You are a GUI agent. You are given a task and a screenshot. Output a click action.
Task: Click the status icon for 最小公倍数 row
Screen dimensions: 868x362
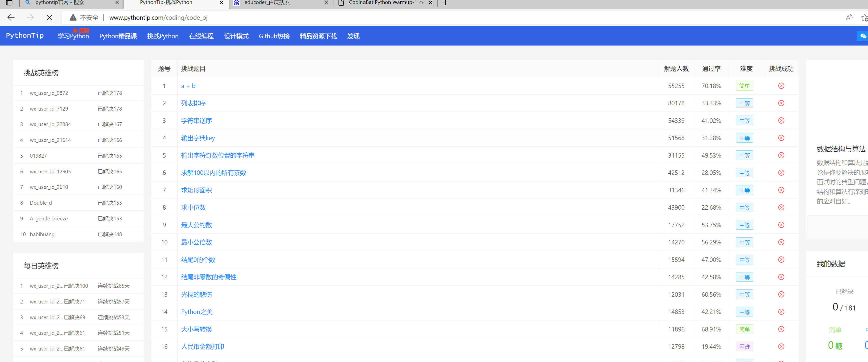pyautogui.click(x=781, y=242)
